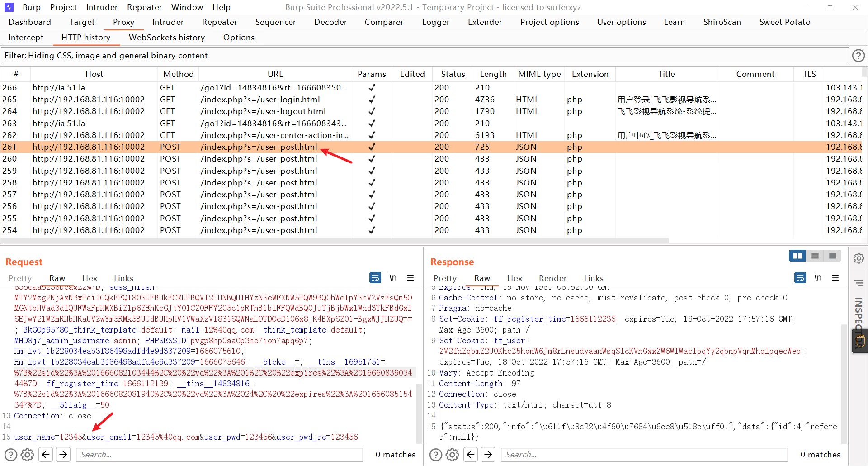Viewport: 868px width, 466px height.
Task: Open request search settings gear
Action: 27,455
